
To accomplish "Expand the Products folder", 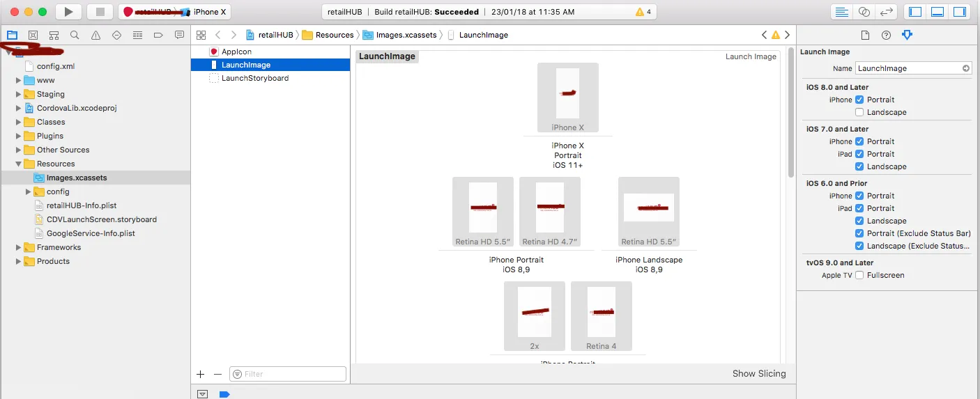I will tap(19, 261).
